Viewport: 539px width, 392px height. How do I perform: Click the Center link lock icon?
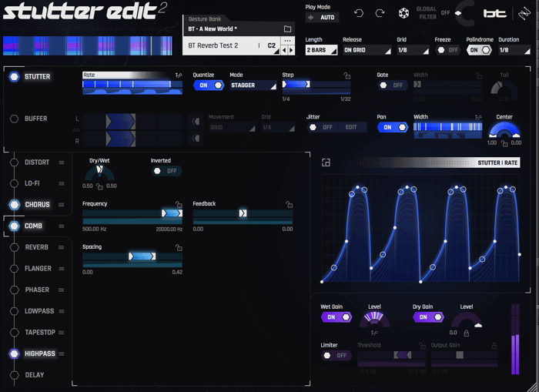coord(504,143)
